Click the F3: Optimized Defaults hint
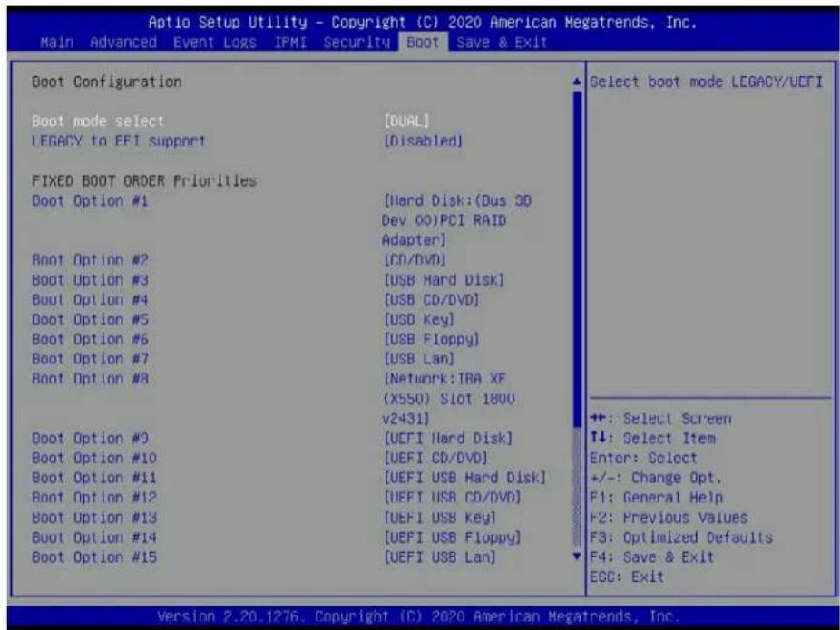 pyautogui.click(x=681, y=538)
